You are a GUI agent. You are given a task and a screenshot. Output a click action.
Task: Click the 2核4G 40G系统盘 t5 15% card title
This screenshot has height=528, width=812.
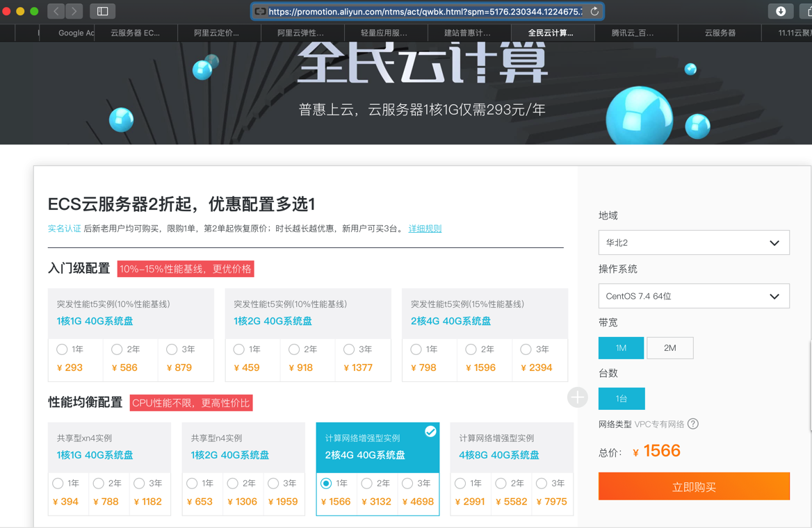[x=450, y=321]
